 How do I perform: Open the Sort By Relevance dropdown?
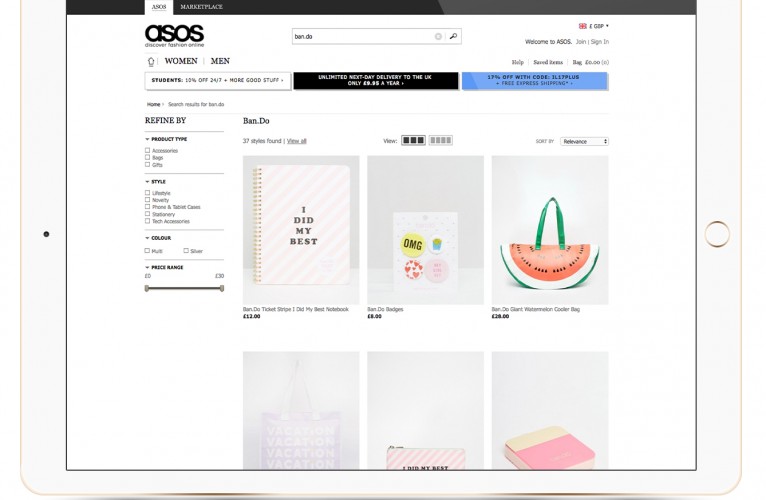click(584, 141)
